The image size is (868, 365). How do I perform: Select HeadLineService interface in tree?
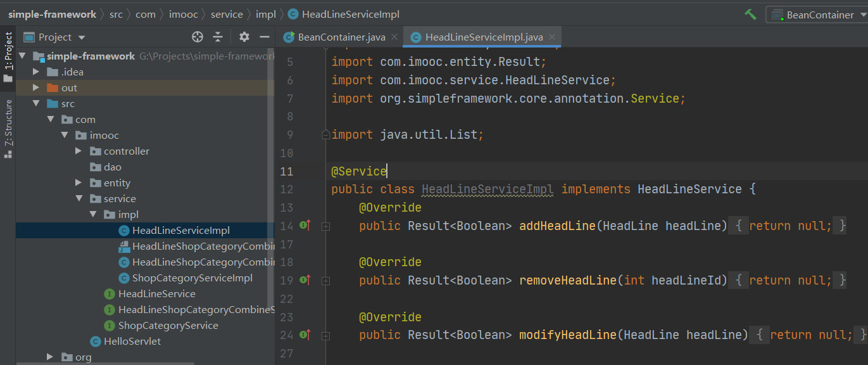pos(156,293)
